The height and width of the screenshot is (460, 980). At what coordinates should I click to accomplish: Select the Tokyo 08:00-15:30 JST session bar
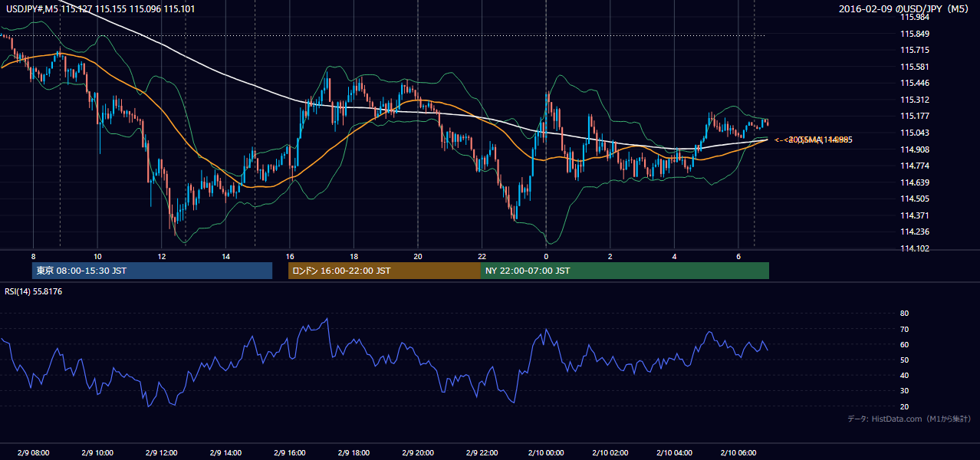pyautogui.click(x=153, y=271)
